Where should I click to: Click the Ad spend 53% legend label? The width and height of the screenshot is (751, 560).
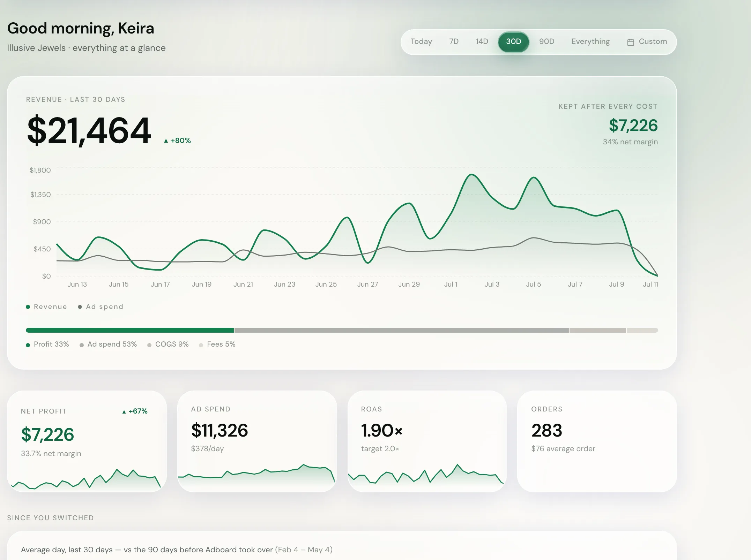coord(108,344)
